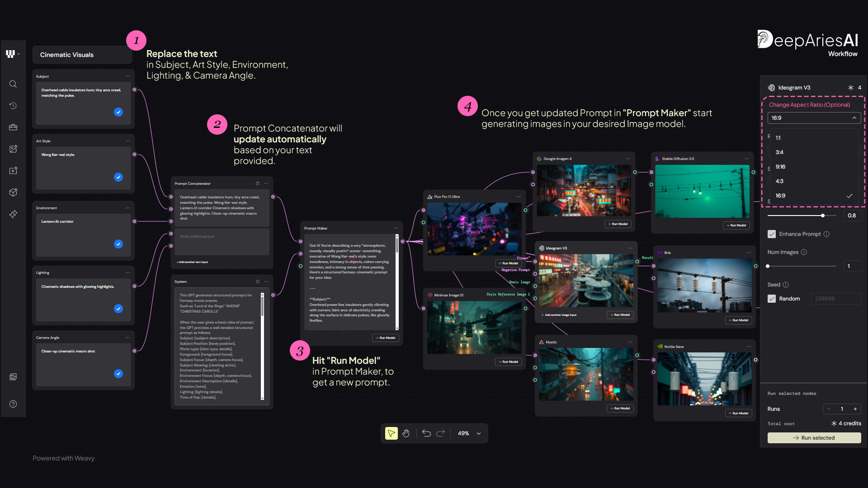Open the 3D cube models icon
Viewport: 868px width, 488px height.
point(13,192)
